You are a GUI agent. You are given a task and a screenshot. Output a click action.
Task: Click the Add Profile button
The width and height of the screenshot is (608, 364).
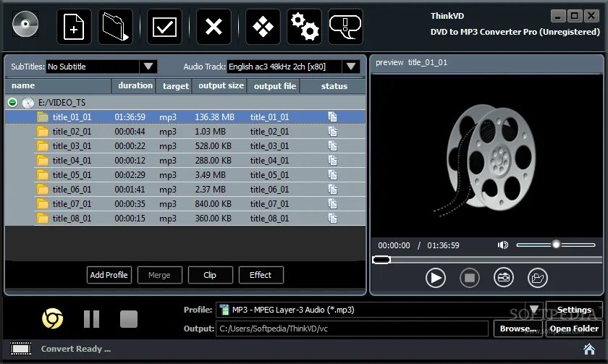(x=109, y=275)
